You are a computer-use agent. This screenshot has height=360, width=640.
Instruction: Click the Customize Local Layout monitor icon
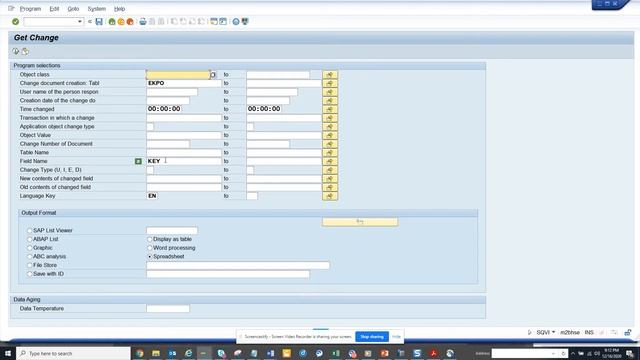245,22
